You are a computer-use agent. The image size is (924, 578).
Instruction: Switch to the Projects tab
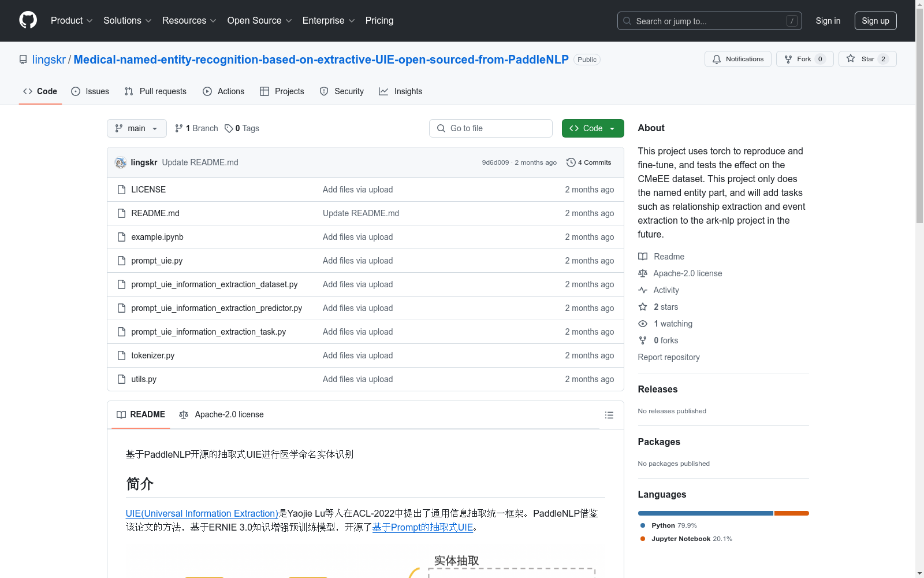(x=282, y=91)
